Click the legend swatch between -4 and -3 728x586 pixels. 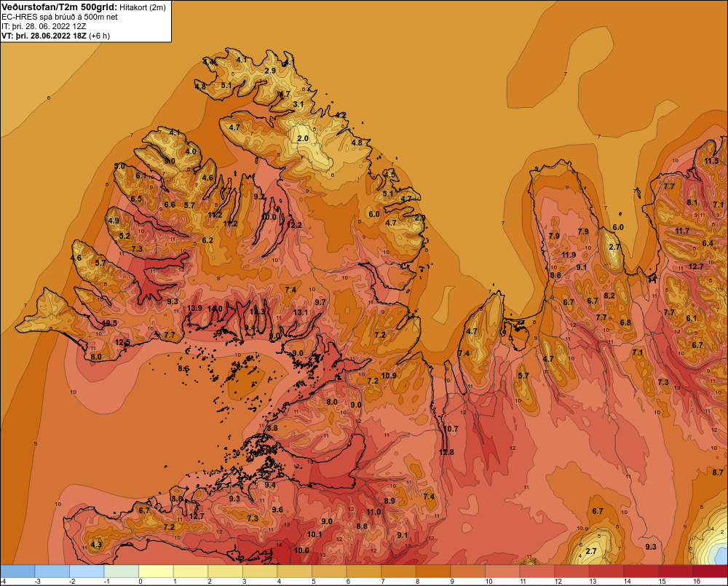point(17,571)
